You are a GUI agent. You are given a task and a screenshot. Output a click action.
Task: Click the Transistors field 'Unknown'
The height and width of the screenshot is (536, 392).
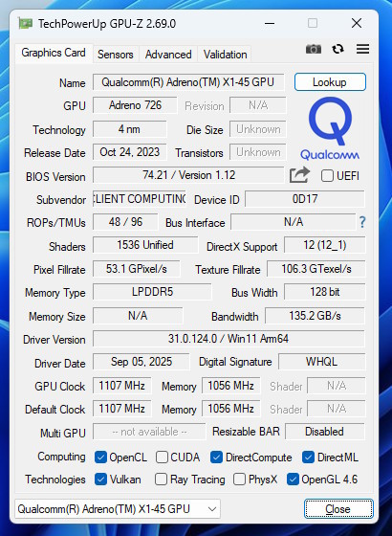[258, 152]
